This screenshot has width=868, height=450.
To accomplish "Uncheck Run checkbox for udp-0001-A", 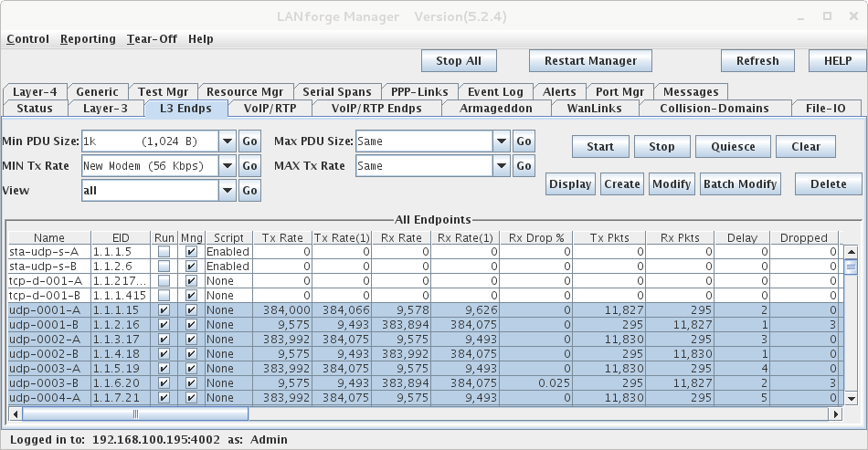I will tap(164, 310).
